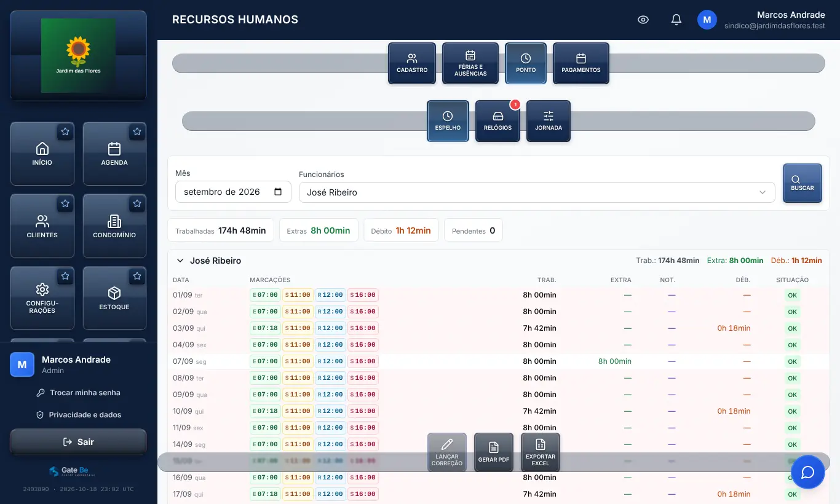Open Férias e Ausências section

tap(470, 63)
